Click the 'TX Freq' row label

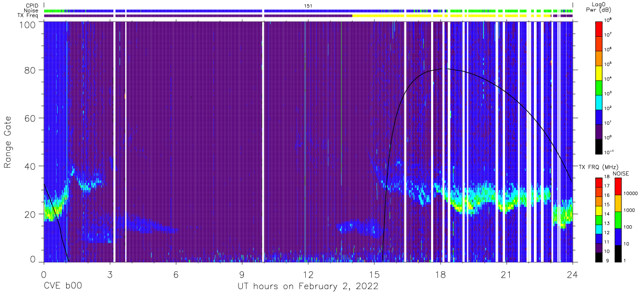coord(28,16)
